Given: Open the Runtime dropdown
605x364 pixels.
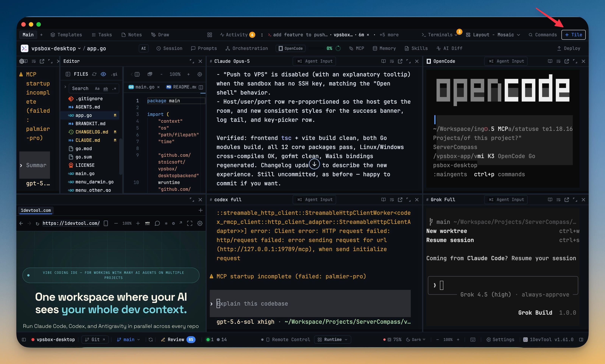Looking at the screenshot, I should 332,339.
